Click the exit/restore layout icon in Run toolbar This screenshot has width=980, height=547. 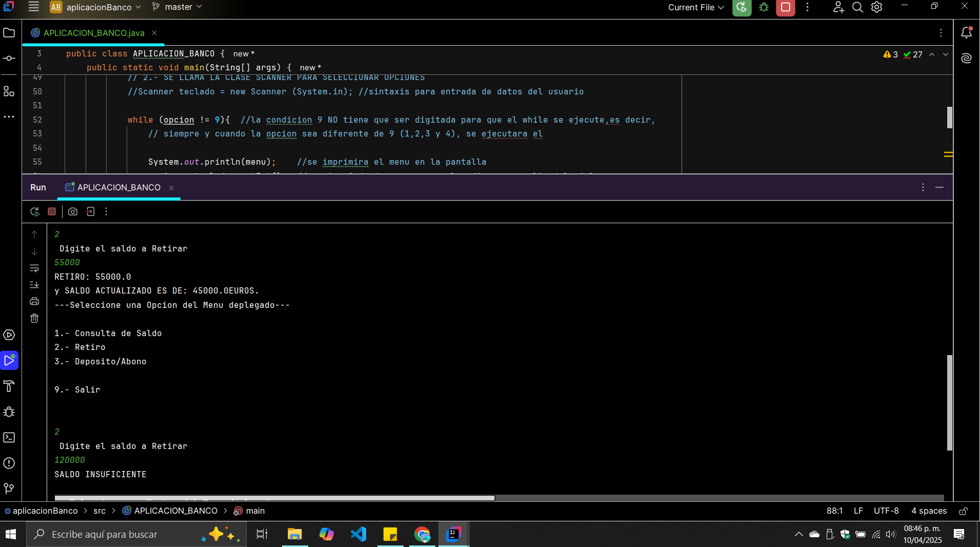coord(90,211)
